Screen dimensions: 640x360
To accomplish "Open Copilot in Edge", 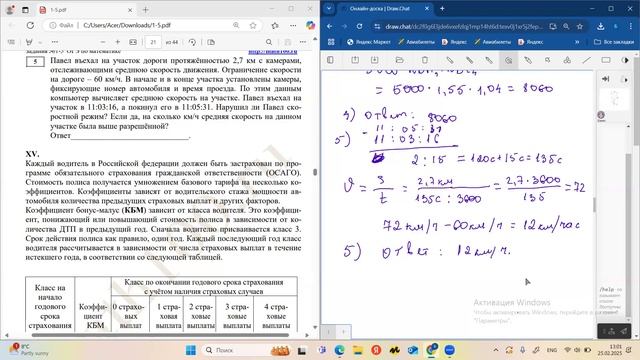I will 311,25.
